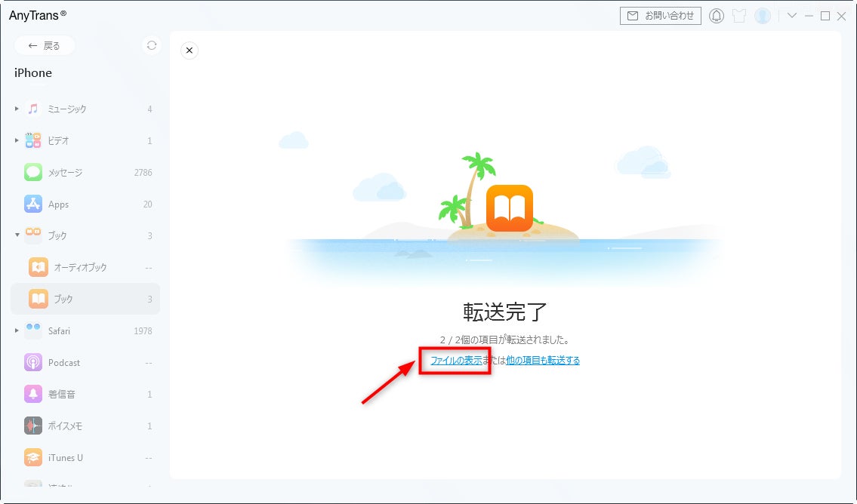Click the shirt/skin icon in title bar
This screenshot has width=857, height=504.
739,16
